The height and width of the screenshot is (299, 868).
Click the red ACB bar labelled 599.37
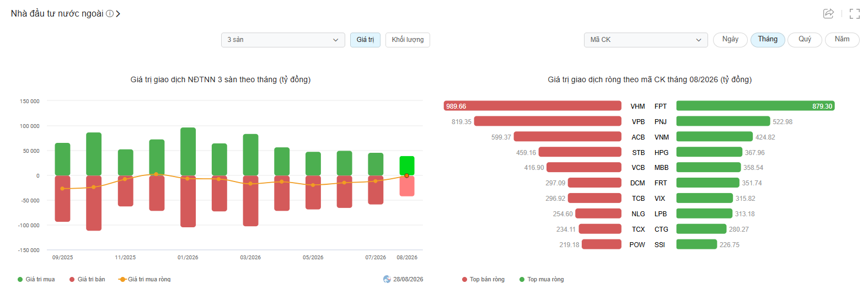pos(567,137)
